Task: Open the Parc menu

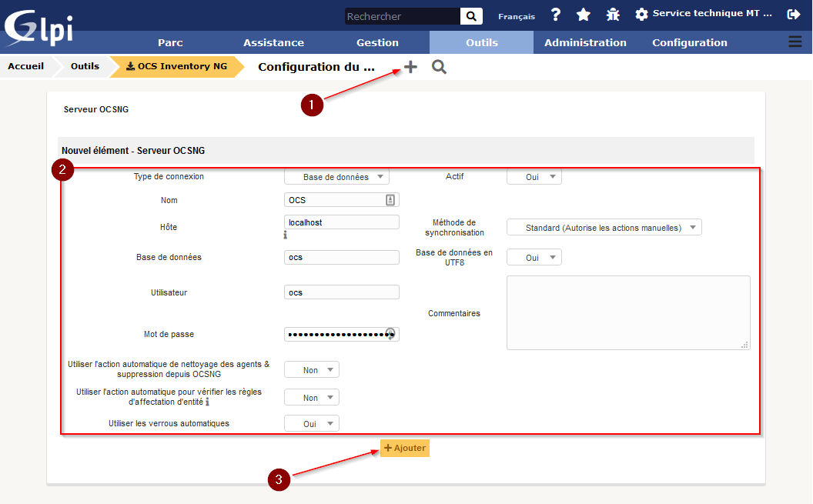Action: point(170,42)
